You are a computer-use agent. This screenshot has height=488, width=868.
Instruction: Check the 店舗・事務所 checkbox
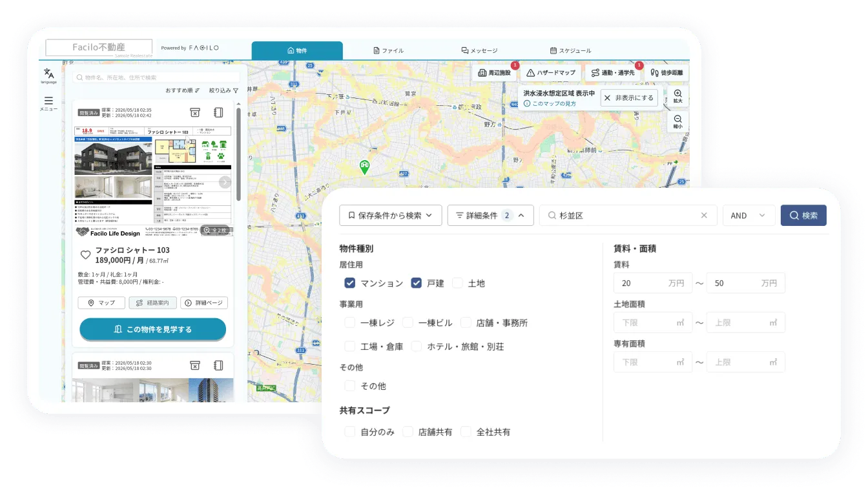466,322
